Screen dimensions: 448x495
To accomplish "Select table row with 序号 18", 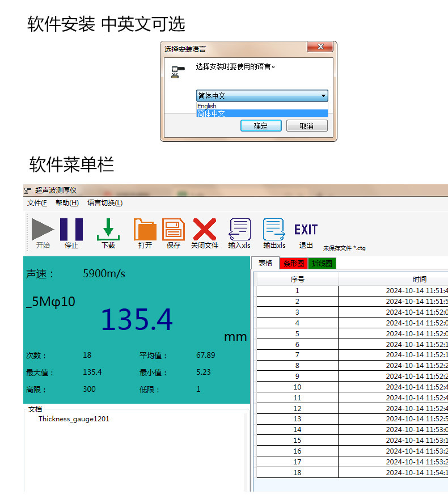I will (x=352, y=472).
